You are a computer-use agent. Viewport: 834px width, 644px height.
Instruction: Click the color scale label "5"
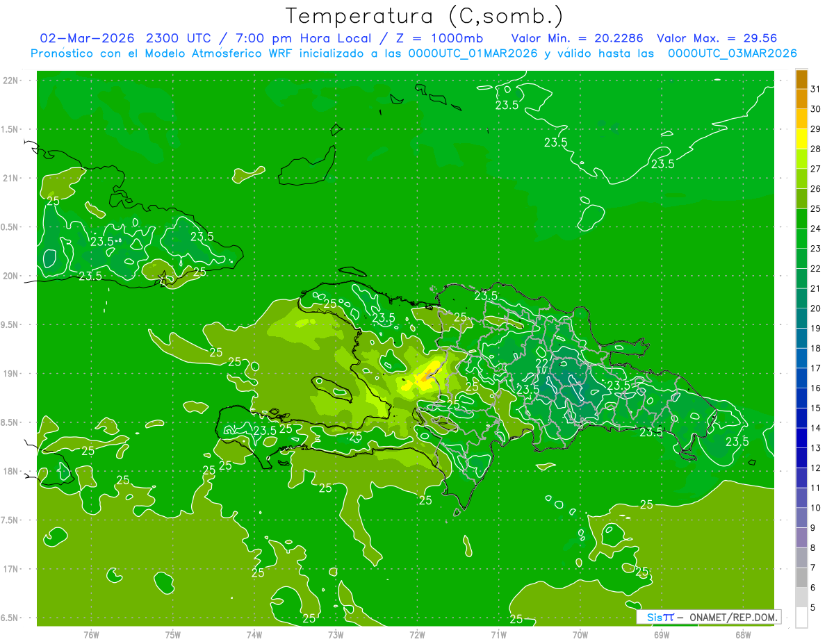pos(813,608)
